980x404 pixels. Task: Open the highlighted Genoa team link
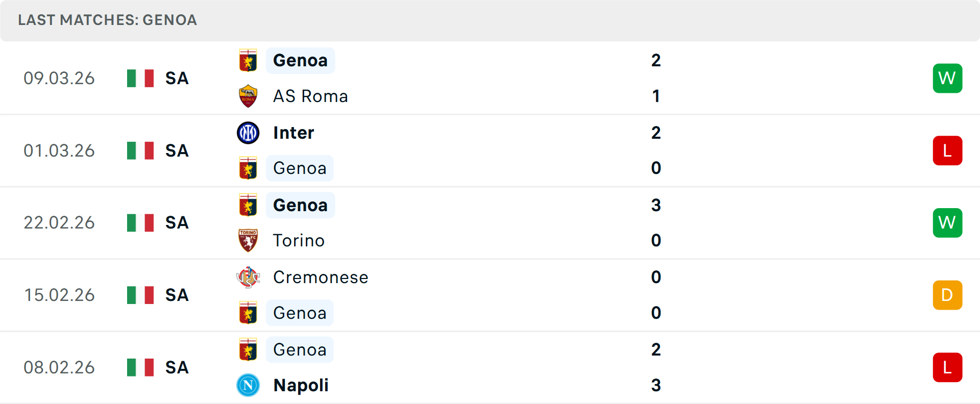point(300,60)
